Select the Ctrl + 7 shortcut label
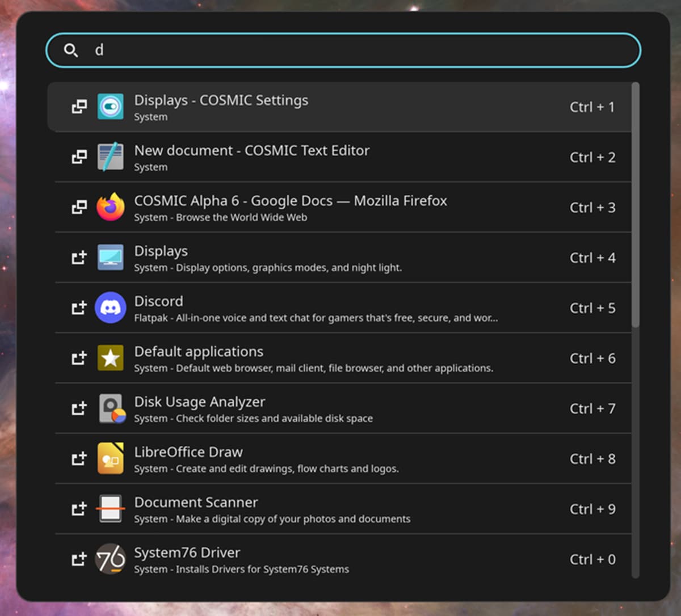The image size is (681, 616). (592, 408)
